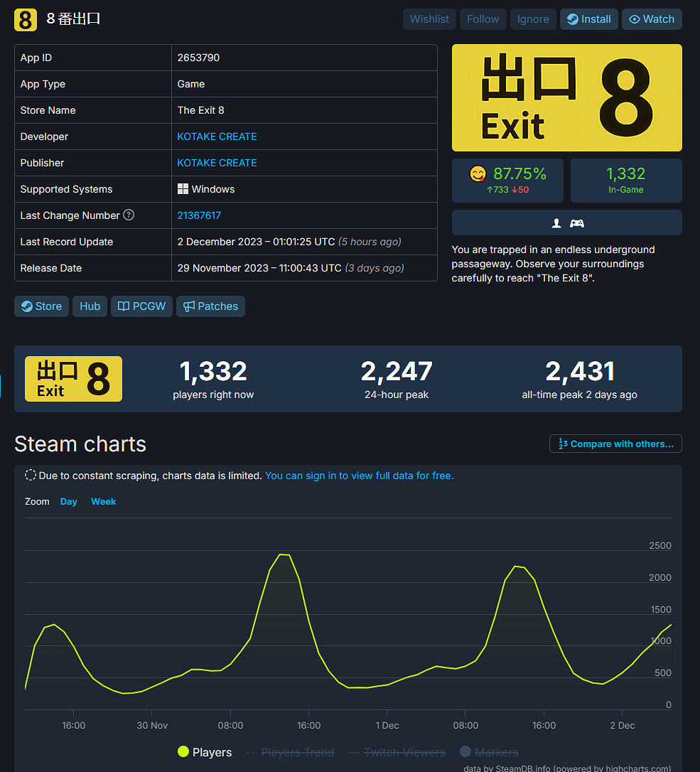Click the controller support gamepad icon
This screenshot has width=700, height=772.
tap(577, 223)
